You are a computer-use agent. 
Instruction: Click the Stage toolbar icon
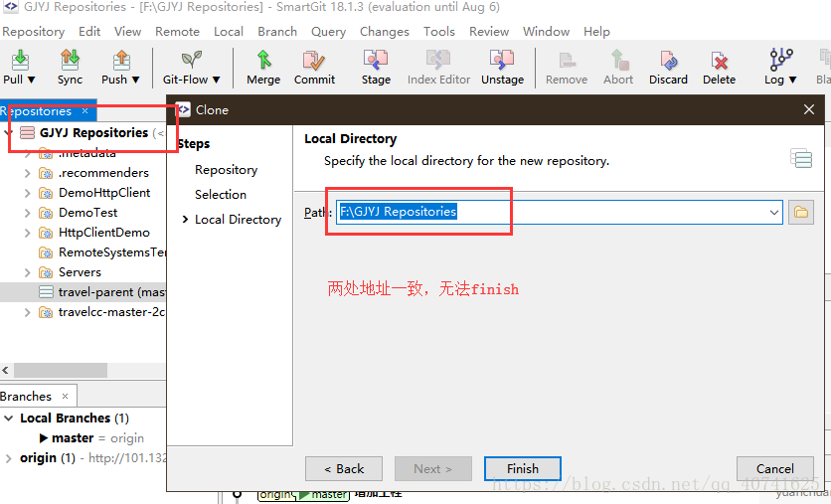pos(376,60)
